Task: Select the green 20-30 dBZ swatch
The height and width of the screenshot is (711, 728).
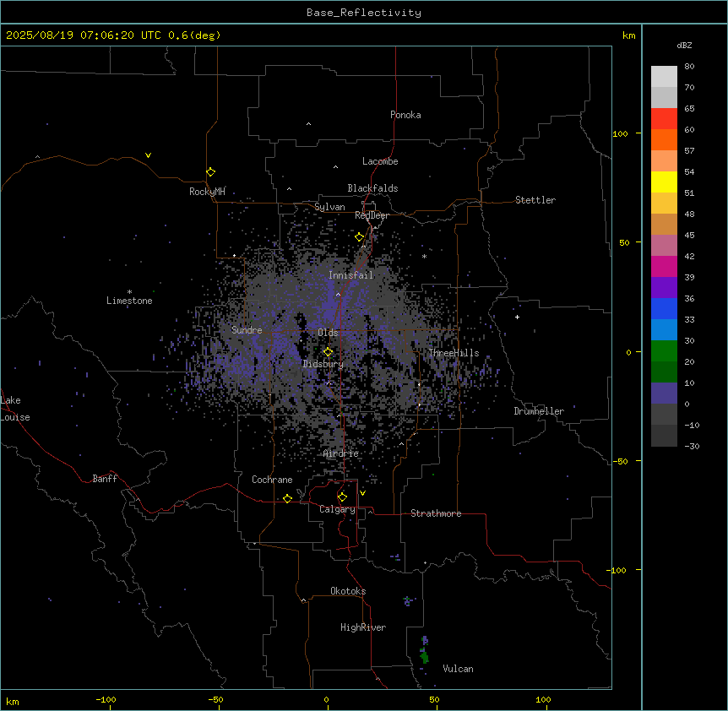Action: (664, 351)
